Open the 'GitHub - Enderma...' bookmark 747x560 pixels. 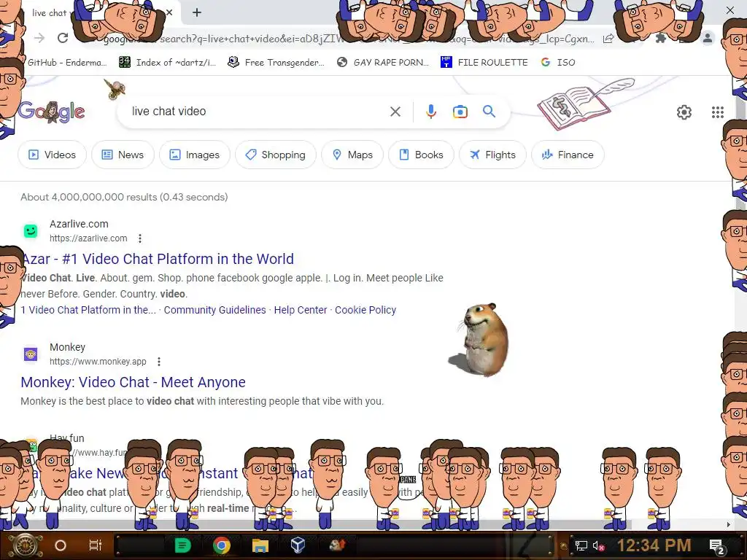(66, 63)
